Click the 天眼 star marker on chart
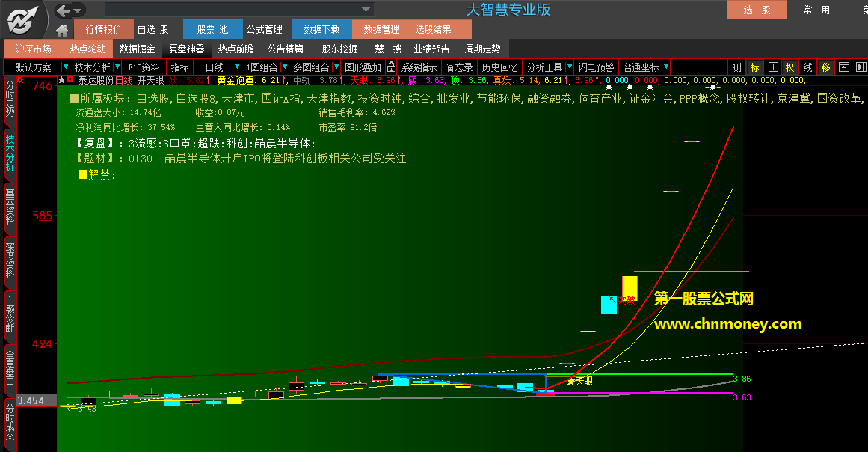 (x=579, y=381)
